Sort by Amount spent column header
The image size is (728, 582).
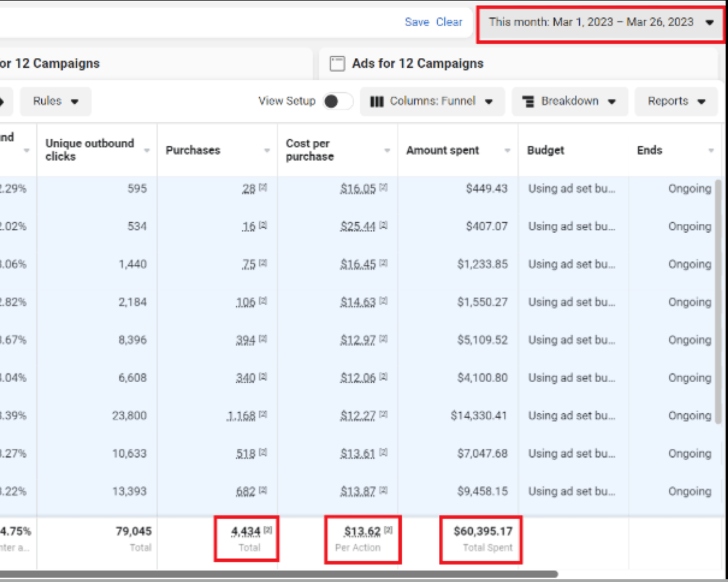pyautogui.click(x=443, y=150)
